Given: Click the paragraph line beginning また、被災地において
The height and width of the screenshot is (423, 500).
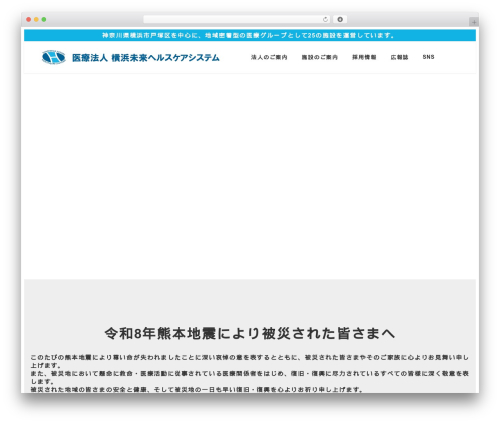Looking at the screenshot, I should pos(250,377).
